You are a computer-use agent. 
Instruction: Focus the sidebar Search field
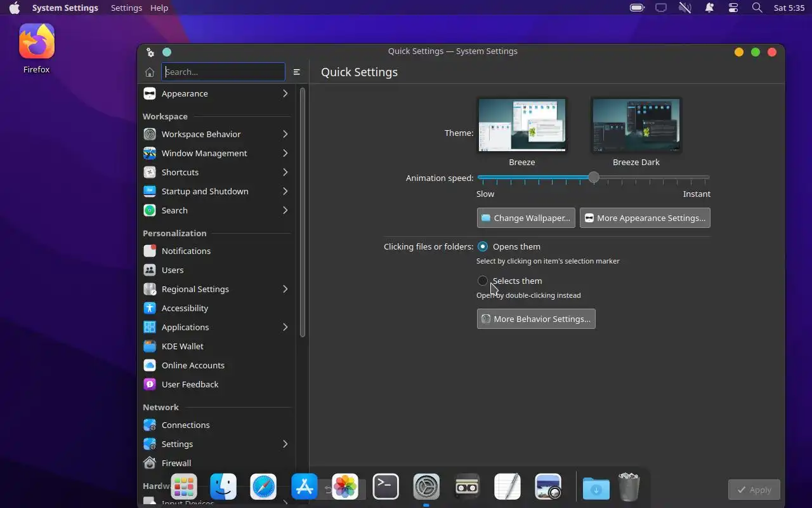(x=223, y=72)
